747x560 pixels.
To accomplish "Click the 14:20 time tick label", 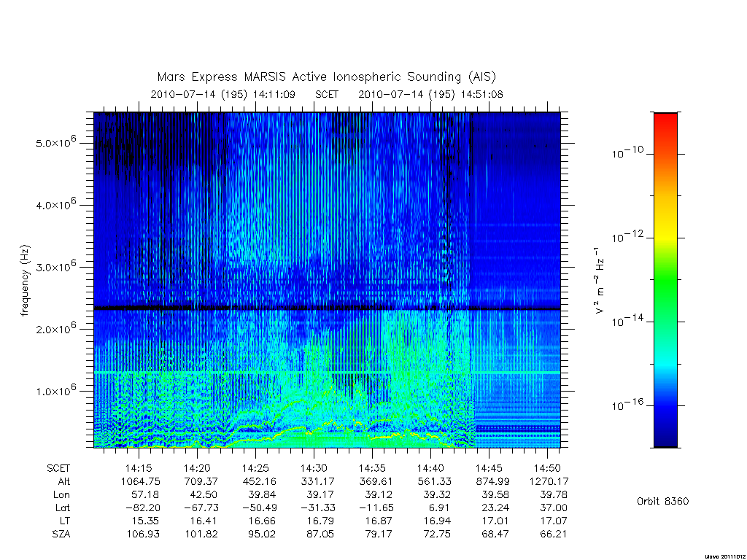I will (x=197, y=468).
